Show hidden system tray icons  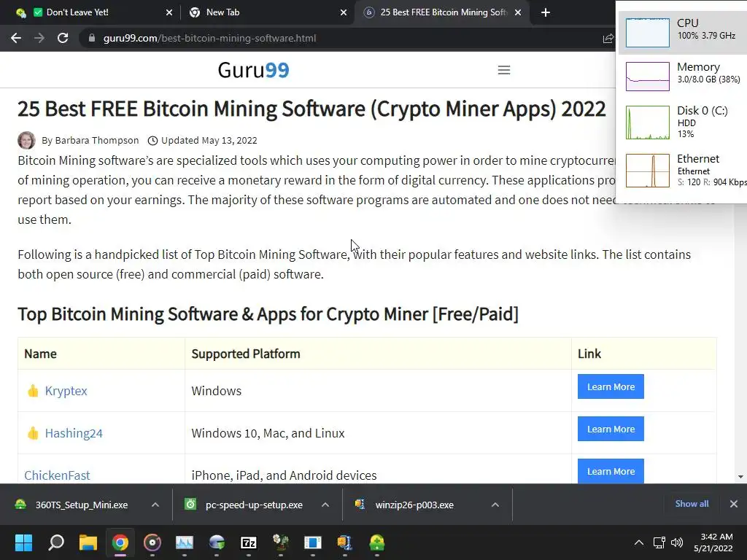tap(639, 542)
